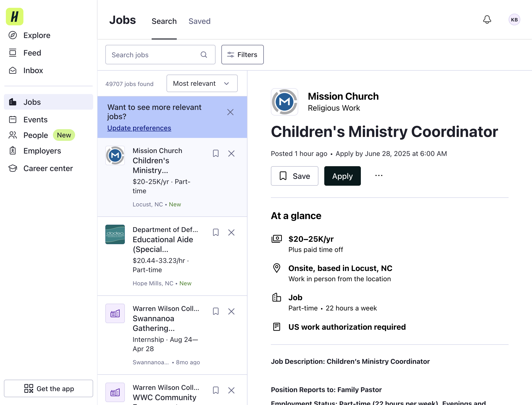532x405 pixels.
Task: Bookmark the WWC Community job
Action: (x=216, y=390)
